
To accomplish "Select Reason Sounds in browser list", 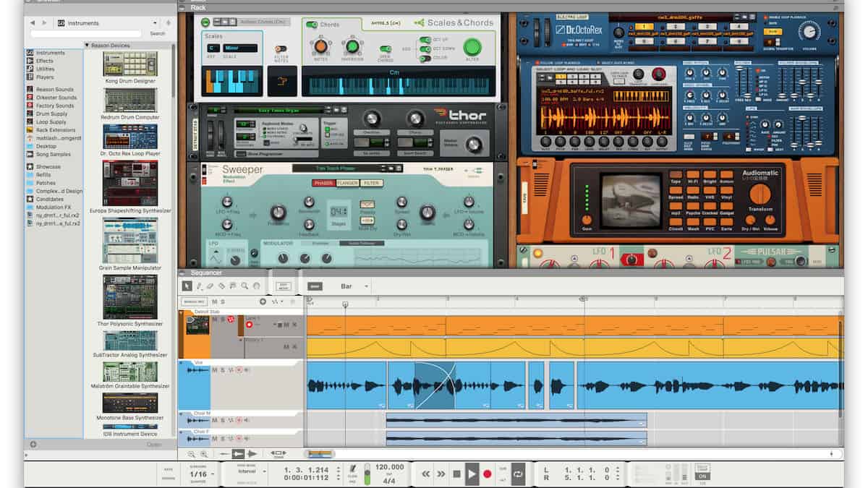I will click(55, 90).
